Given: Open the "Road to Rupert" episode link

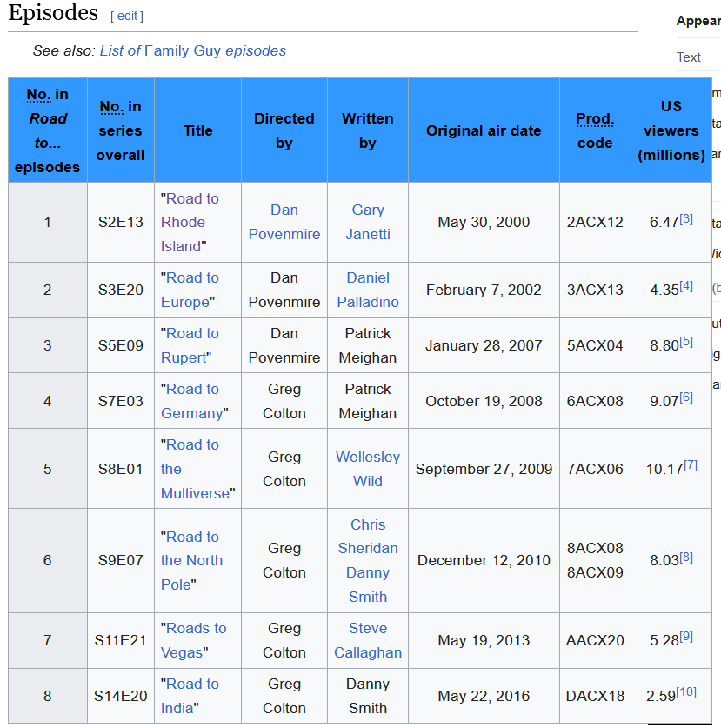Looking at the screenshot, I should [190, 345].
